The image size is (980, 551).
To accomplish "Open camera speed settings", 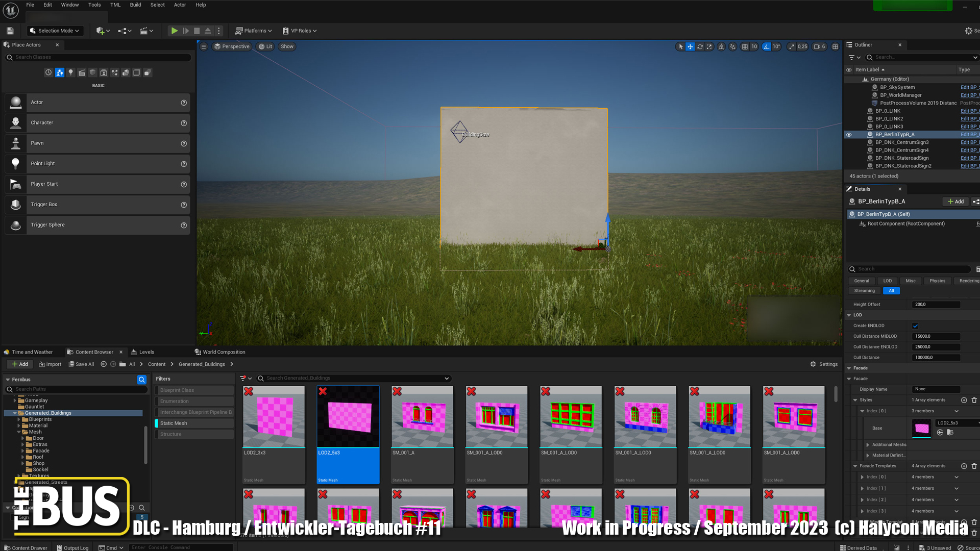I will (x=819, y=46).
